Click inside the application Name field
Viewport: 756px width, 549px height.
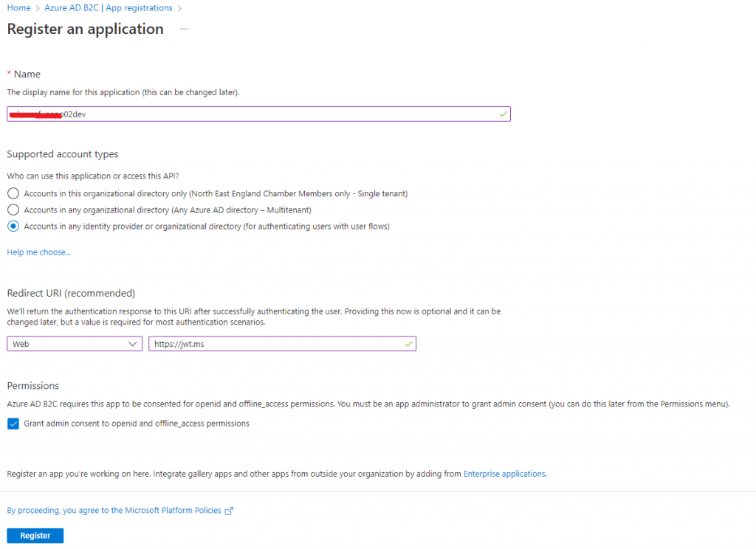tap(258, 114)
